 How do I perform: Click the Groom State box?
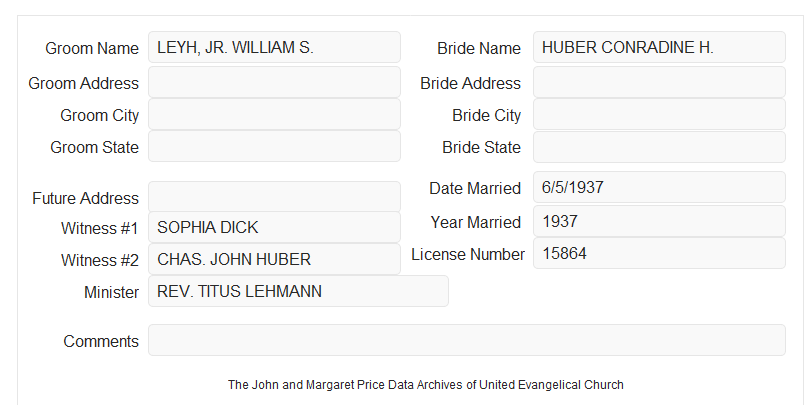pyautogui.click(x=274, y=146)
